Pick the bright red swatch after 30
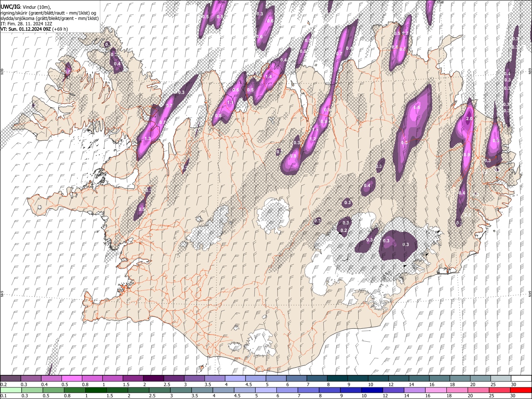 point(521,390)
